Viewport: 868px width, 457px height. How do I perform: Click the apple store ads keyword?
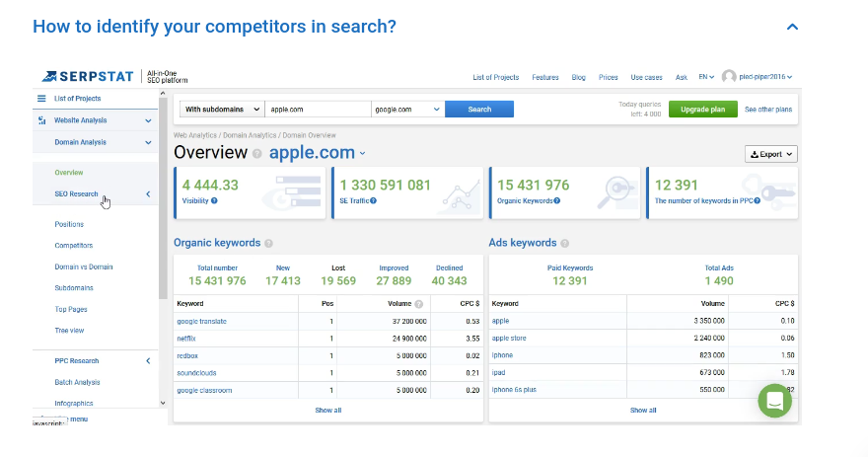coord(509,338)
